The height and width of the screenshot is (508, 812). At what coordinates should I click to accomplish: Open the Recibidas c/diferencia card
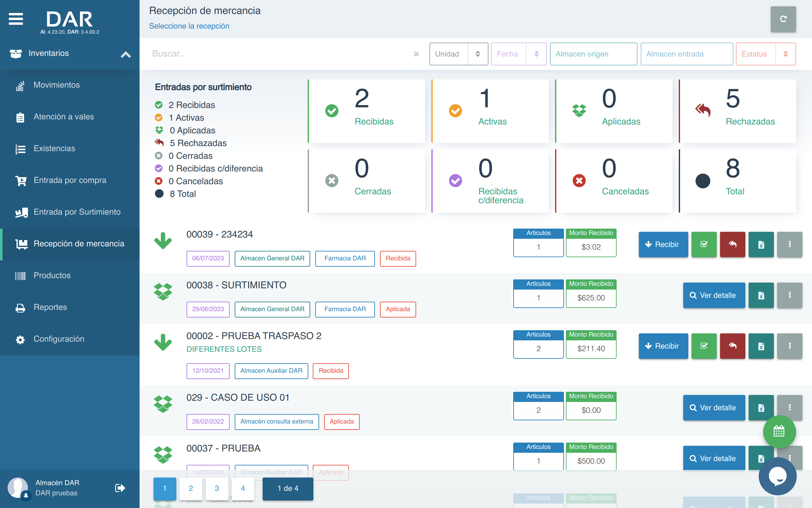pos(490,181)
